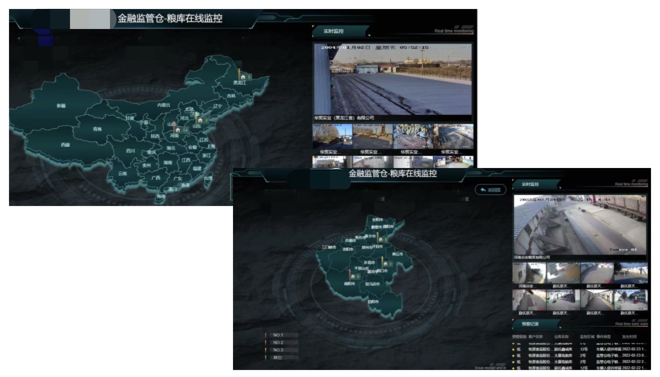
Task: Click the 发生时间 column header in warning table
Action: (x=630, y=337)
